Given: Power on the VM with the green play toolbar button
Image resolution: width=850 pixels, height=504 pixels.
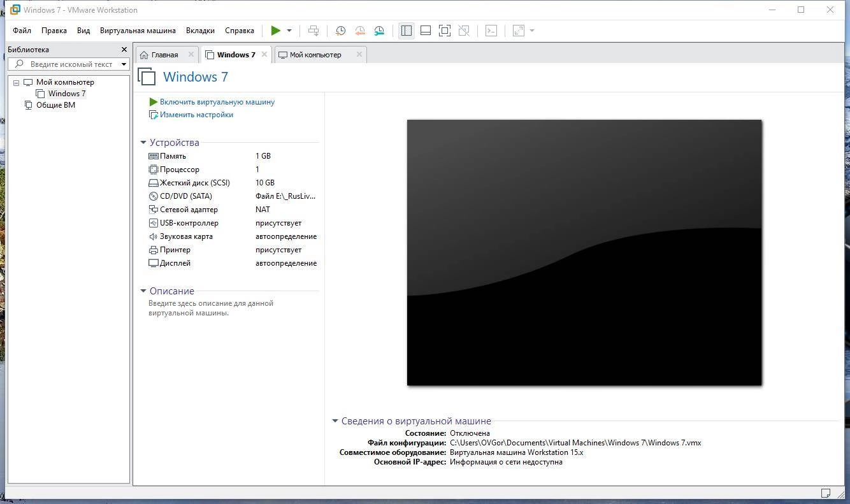Looking at the screenshot, I should click(275, 31).
